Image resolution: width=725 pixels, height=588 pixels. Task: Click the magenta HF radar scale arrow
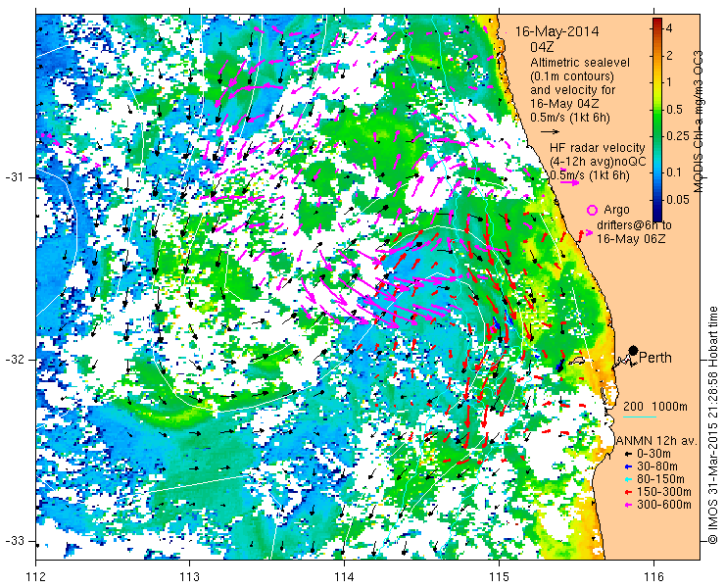[x=569, y=182]
